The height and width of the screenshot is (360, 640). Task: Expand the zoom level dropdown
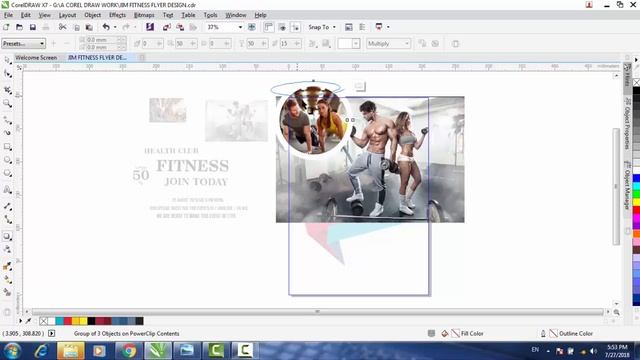coord(240,27)
